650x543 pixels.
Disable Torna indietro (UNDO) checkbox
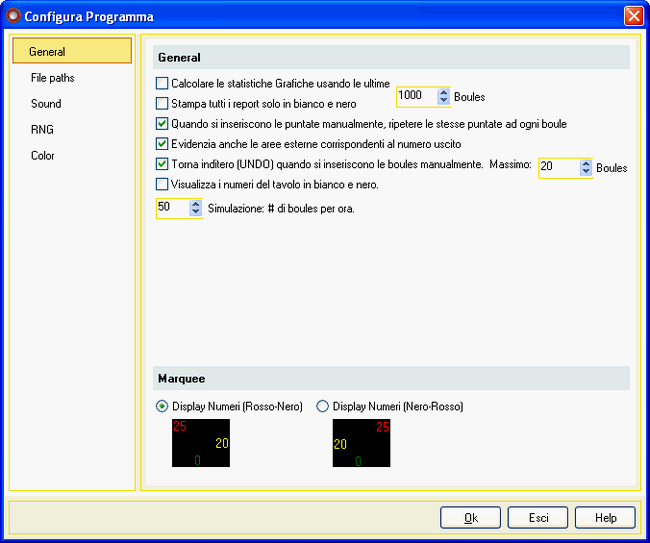(x=163, y=164)
